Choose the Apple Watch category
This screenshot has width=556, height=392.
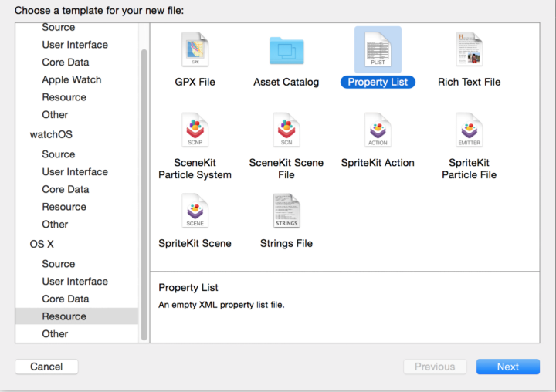[72, 79]
